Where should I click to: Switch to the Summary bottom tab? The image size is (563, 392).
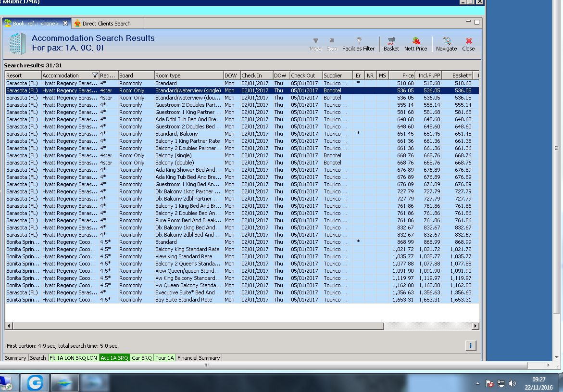coord(15,358)
